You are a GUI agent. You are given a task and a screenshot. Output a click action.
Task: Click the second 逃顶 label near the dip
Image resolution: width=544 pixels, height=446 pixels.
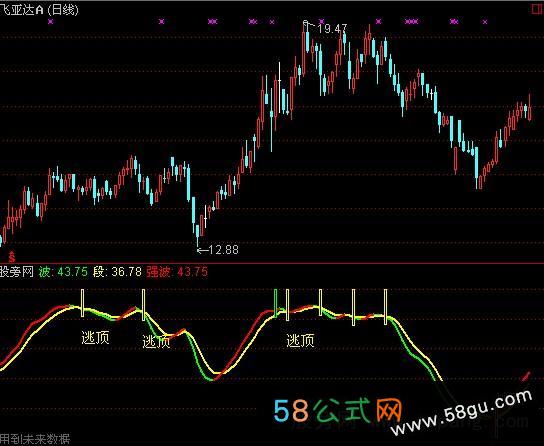[156, 342]
